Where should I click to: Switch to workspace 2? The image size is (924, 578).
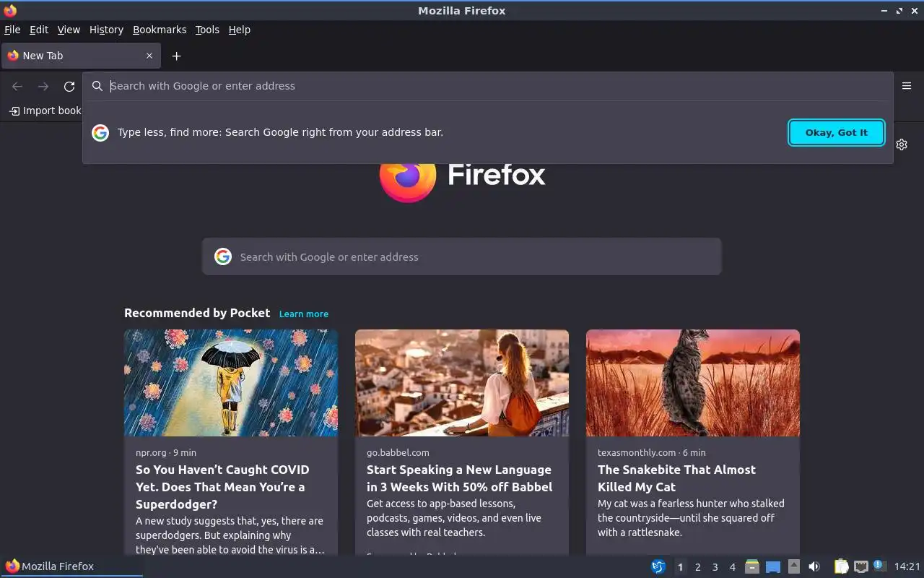point(697,567)
